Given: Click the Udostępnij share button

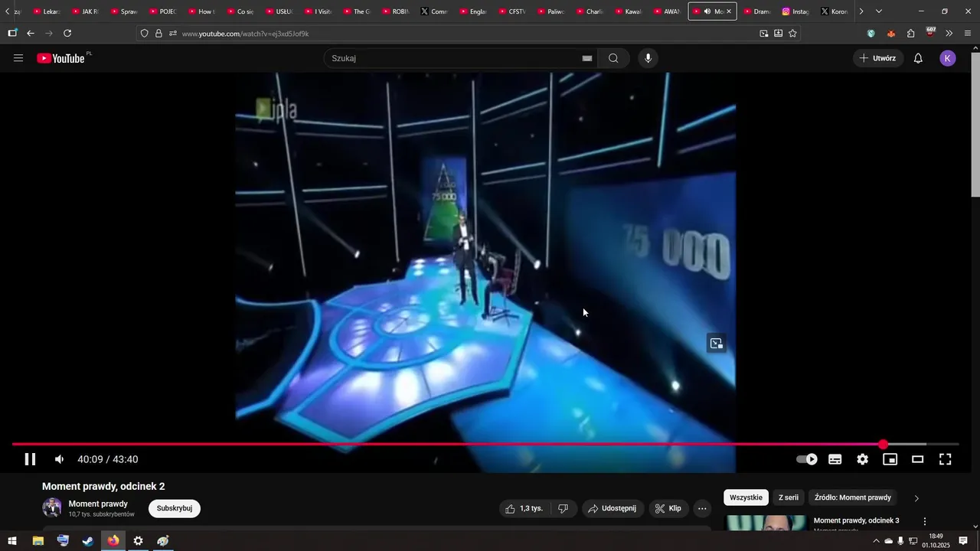Looking at the screenshot, I should tap(612, 508).
